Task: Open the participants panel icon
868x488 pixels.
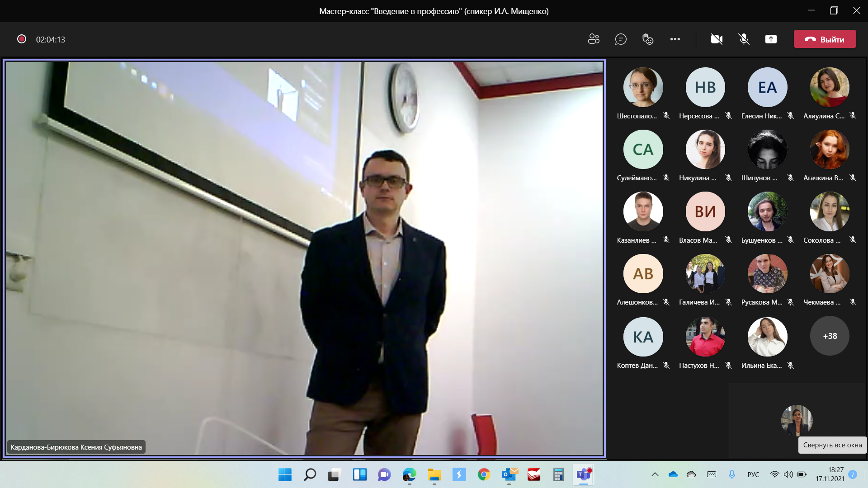Action: click(x=594, y=39)
